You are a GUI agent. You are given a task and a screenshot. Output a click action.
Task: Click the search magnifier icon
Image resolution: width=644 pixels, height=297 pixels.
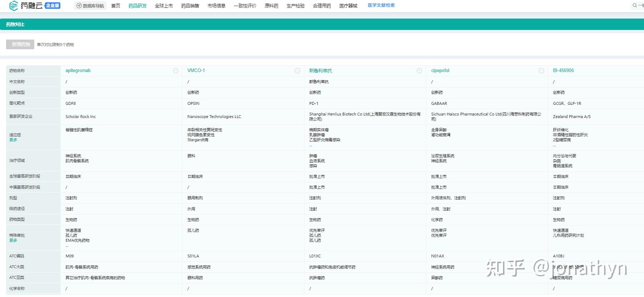pos(635,5)
